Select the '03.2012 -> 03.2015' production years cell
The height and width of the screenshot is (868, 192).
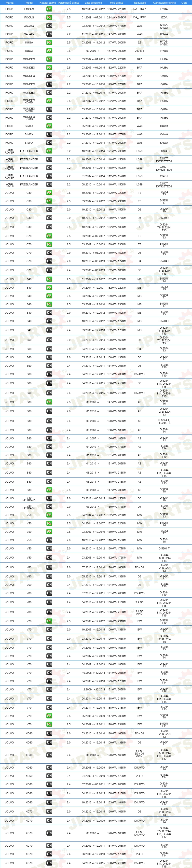[93, 498]
